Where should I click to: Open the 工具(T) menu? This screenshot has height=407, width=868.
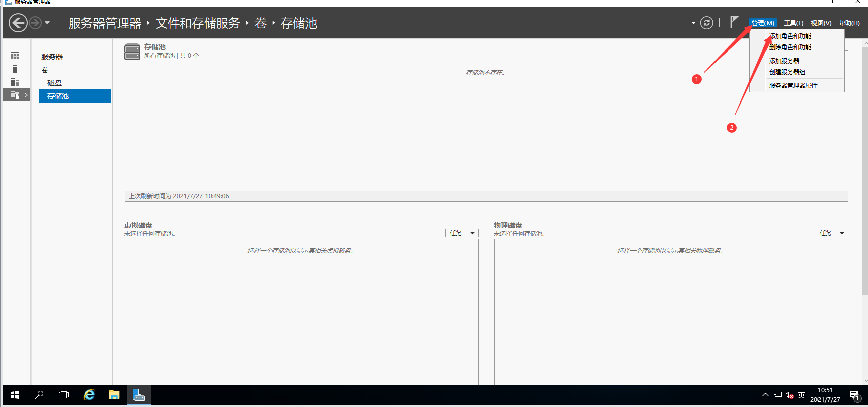click(793, 23)
